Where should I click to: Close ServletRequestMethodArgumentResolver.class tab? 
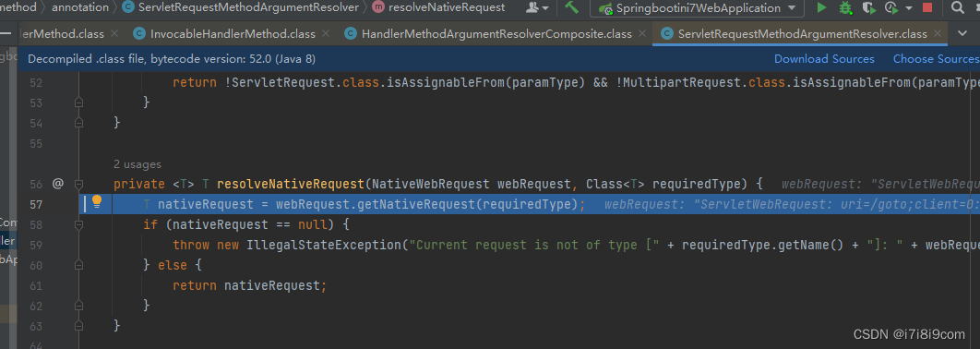pyautogui.click(x=938, y=34)
